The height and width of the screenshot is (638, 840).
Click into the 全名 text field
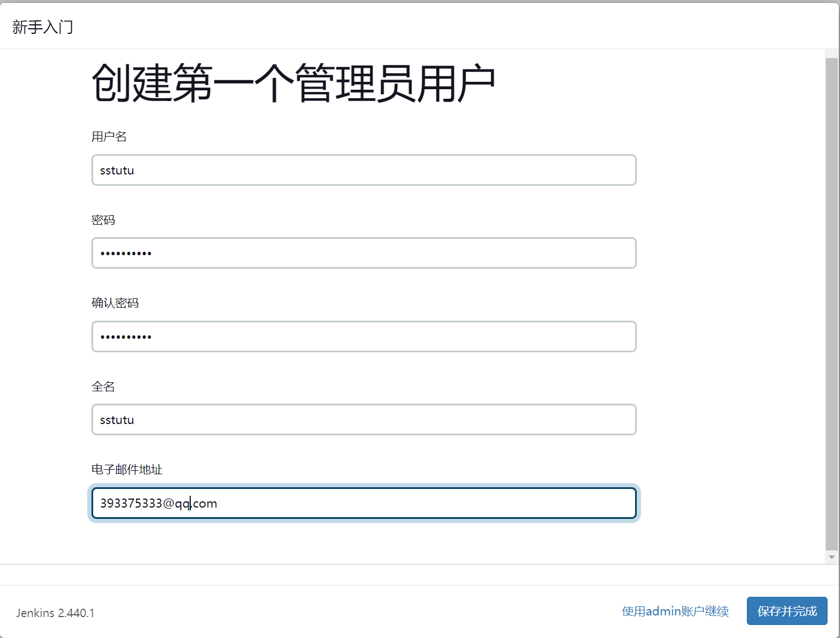tap(364, 419)
